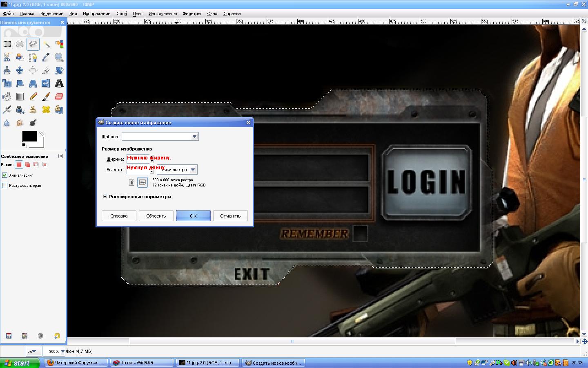Click the Справка button in the dialog

(119, 216)
